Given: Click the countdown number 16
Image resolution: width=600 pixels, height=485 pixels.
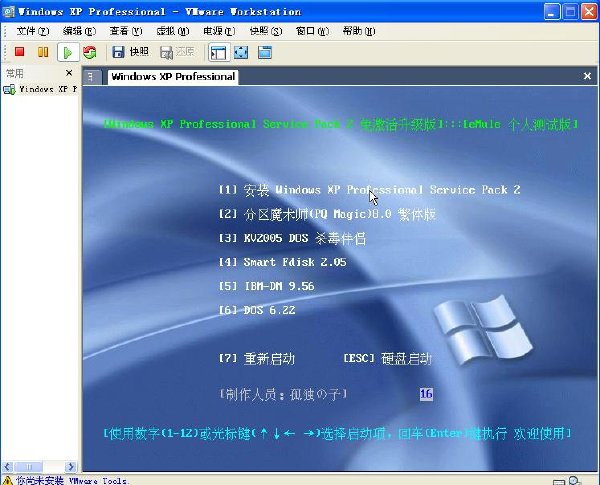Looking at the screenshot, I should (x=426, y=394).
